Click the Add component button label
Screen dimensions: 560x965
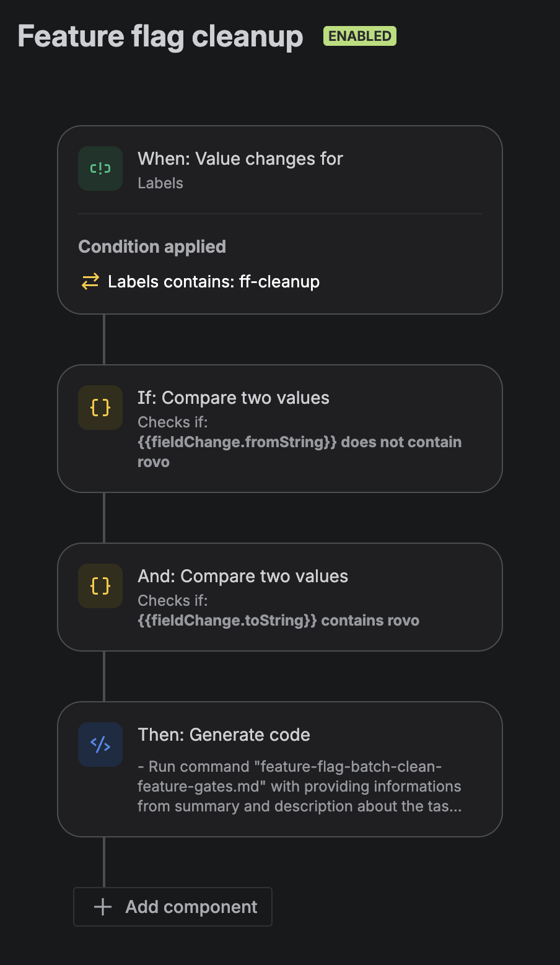191,907
